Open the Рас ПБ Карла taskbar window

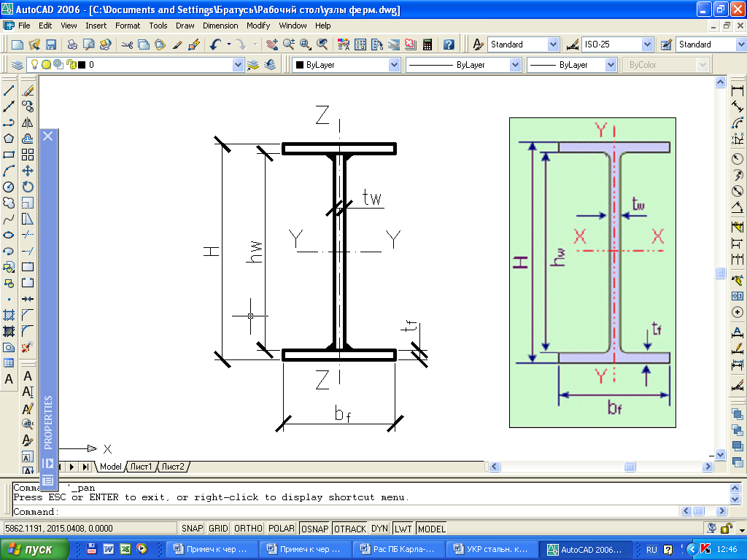(x=399, y=550)
